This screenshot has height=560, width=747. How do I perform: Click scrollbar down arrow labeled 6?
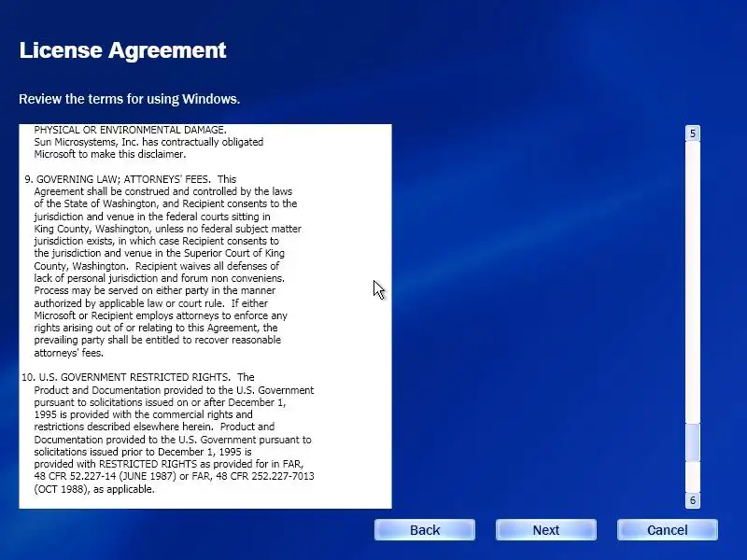click(x=693, y=500)
